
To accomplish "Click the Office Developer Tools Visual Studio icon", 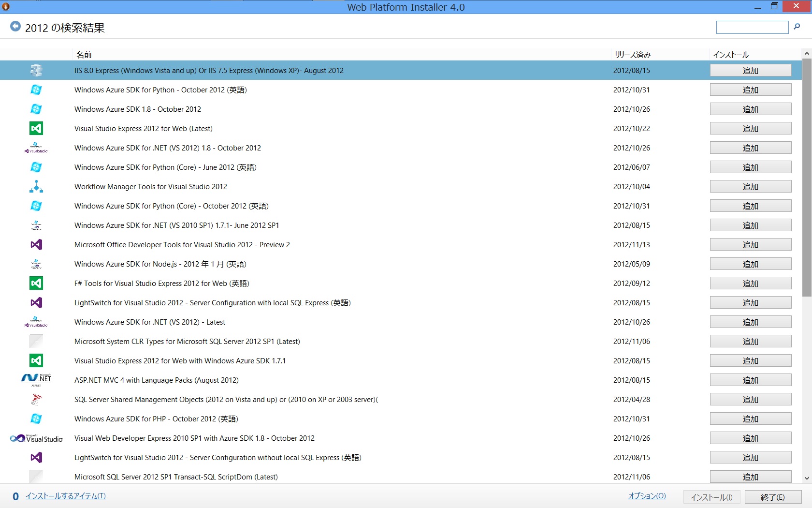I will point(36,245).
